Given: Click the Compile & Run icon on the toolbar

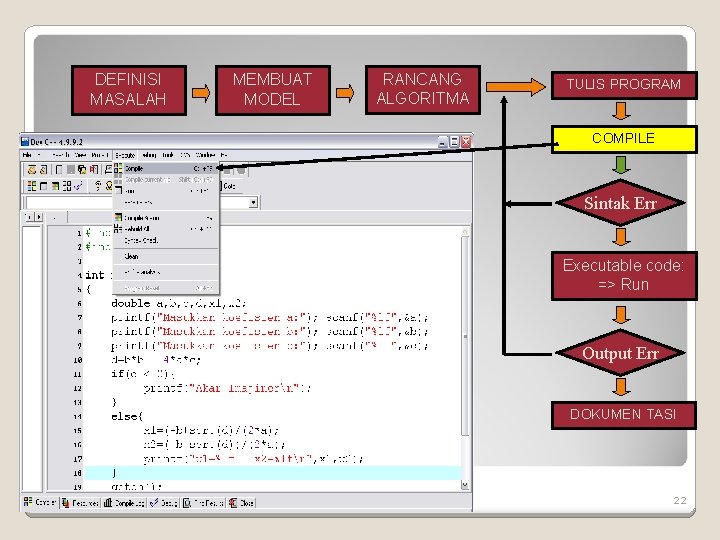Looking at the screenshot, I should [56, 186].
